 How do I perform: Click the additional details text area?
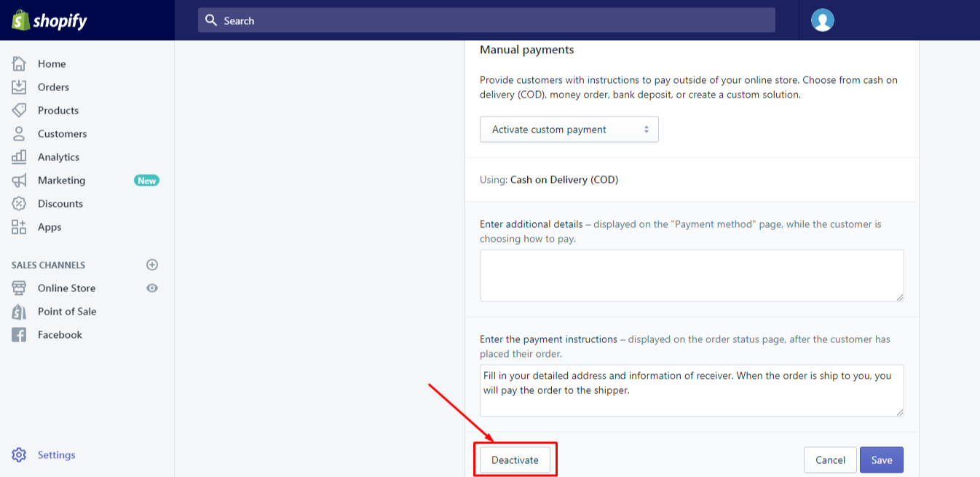[x=692, y=275]
